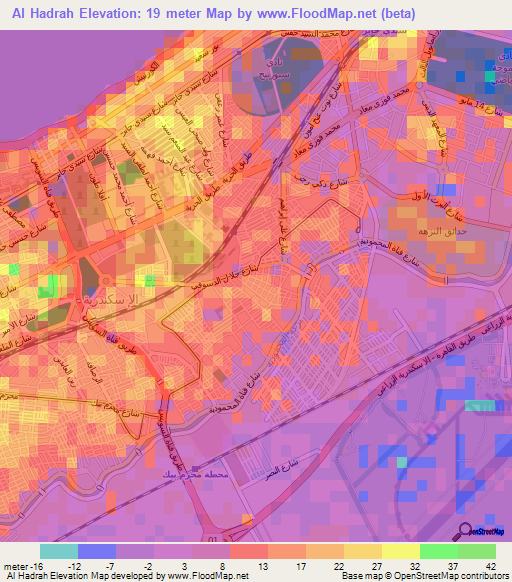Click 'www.FloodMap.net (beta)' in the title
Viewport: 512px width, 582px height.
pos(336,13)
